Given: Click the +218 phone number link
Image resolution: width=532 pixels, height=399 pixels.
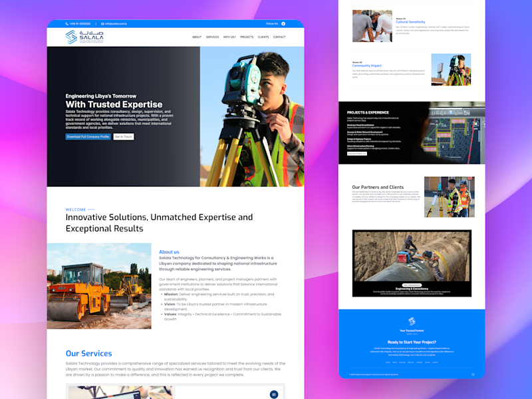Looking at the screenshot, I should (x=80, y=24).
